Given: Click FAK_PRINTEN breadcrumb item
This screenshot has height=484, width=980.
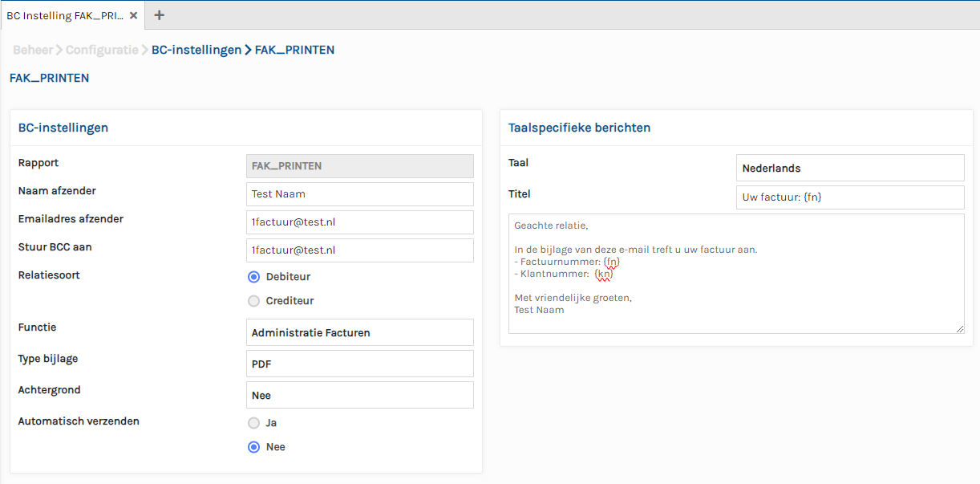Looking at the screenshot, I should 294,50.
